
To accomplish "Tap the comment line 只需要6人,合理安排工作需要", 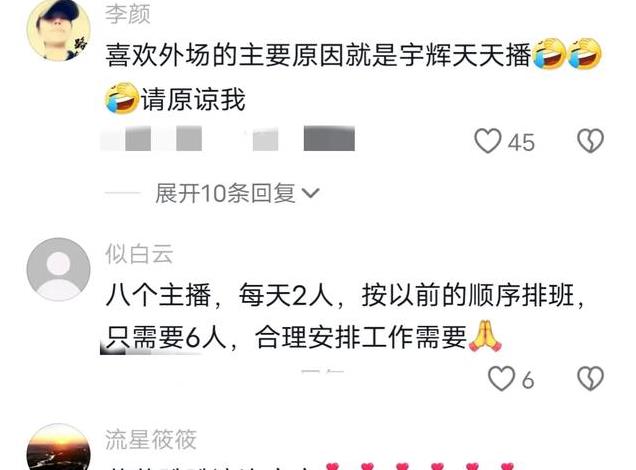I will pyautogui.click(x=286, y=337).
